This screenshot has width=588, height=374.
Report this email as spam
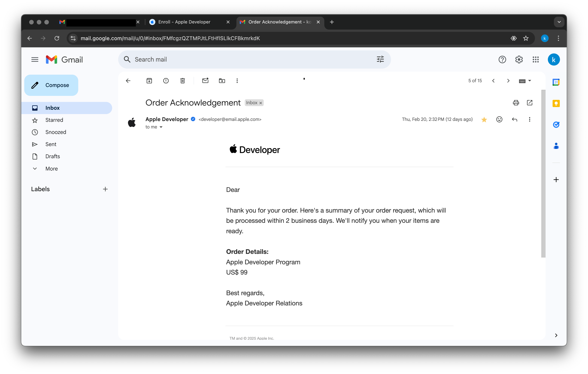point(166,81)
